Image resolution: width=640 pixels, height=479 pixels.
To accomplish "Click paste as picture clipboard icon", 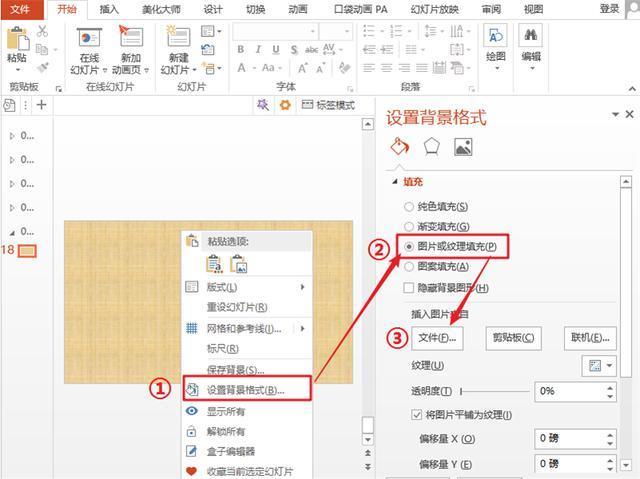I will [x=239, y=264].
